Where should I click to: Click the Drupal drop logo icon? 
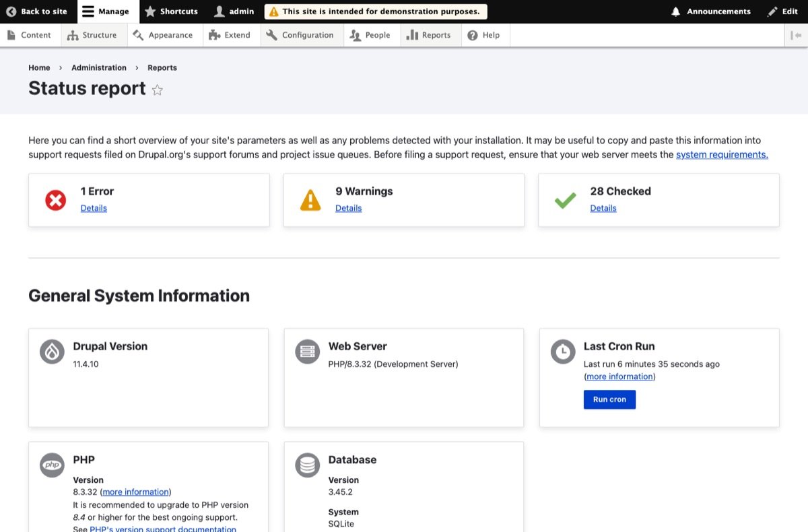pos(52,352)
